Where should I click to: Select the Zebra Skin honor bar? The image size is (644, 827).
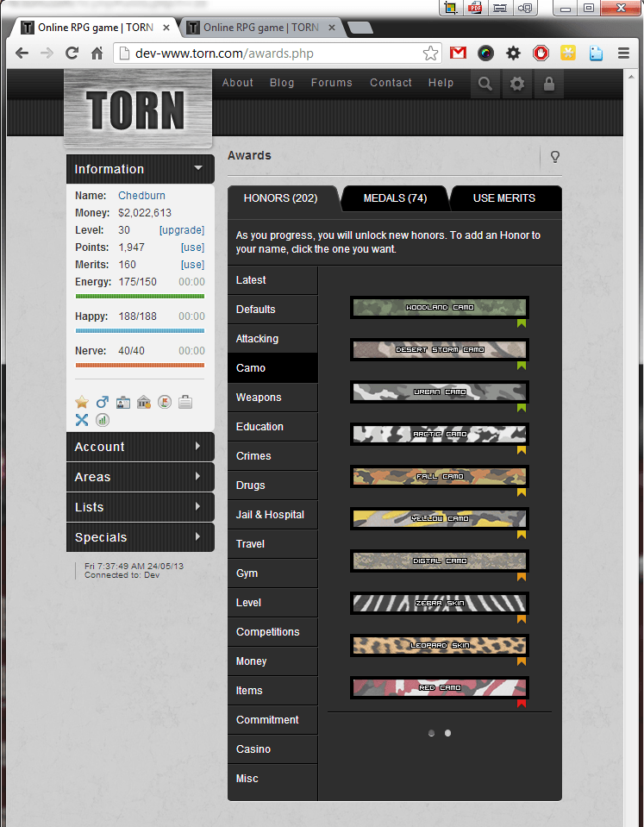click(x=440, y=604)
